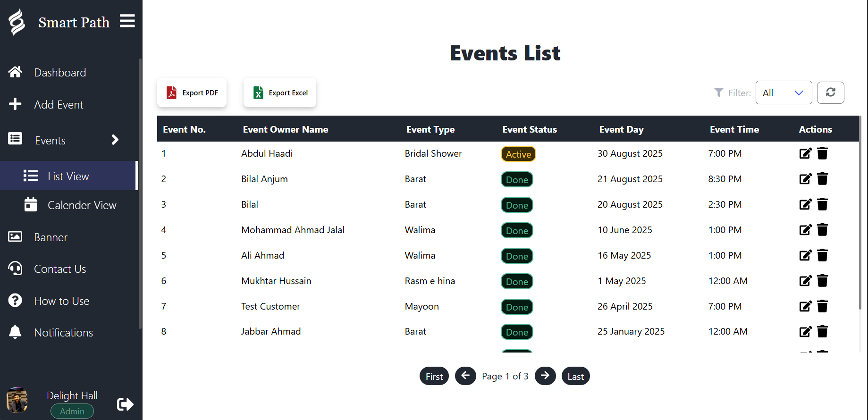868x420 pixels.
Task: Click the Delight Hall profile picture
Action: [17, 400]
